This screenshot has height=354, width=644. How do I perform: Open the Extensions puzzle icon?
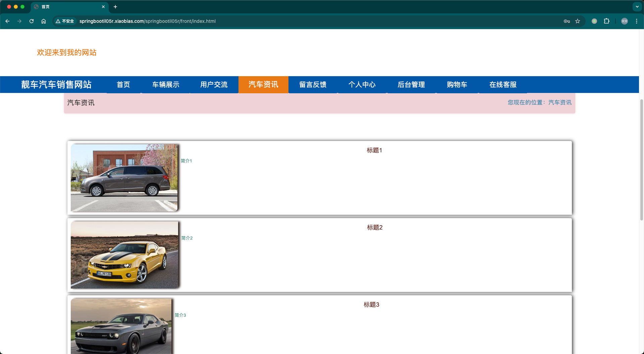click(606, 21)
